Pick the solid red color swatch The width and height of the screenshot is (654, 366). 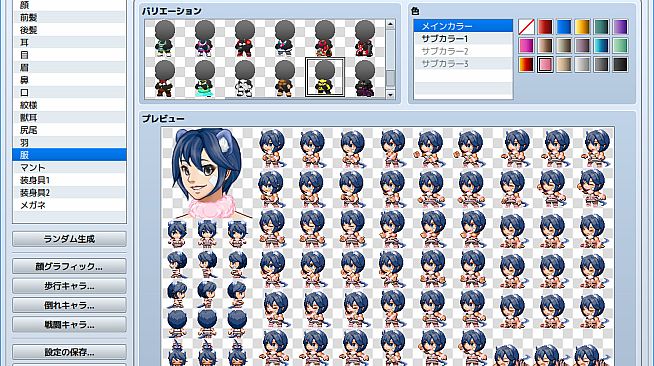coord(545,27)
